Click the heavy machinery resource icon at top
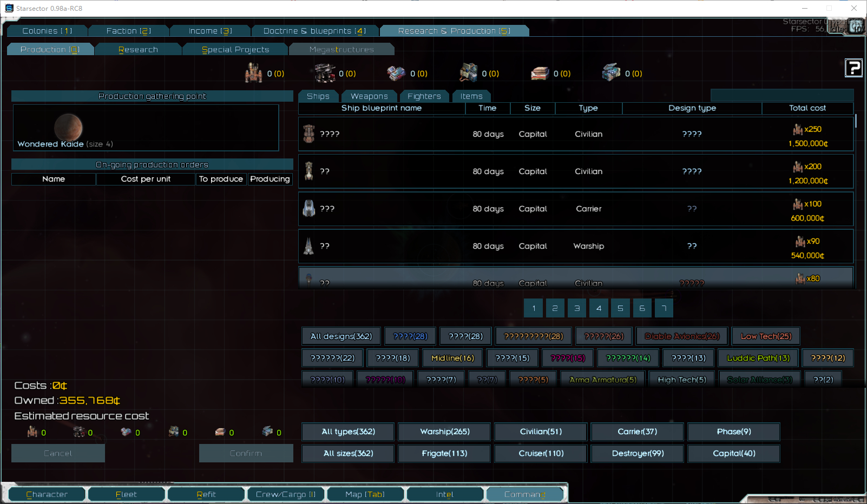Screen dimensions: 867x504 (325, 73)
